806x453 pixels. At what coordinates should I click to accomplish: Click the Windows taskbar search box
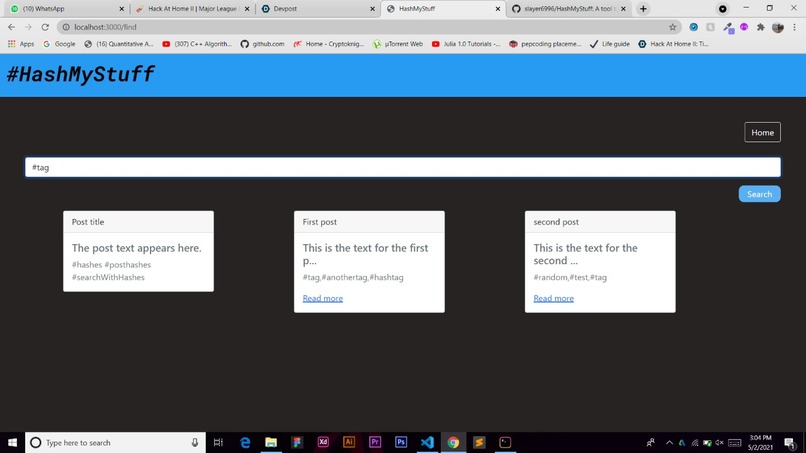click(x=115, y=442)
